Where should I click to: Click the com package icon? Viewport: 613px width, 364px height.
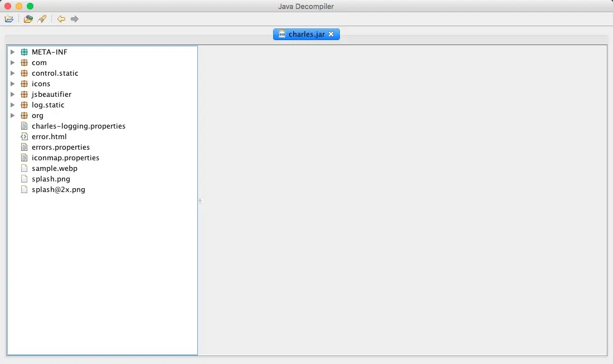click(24, 62)
